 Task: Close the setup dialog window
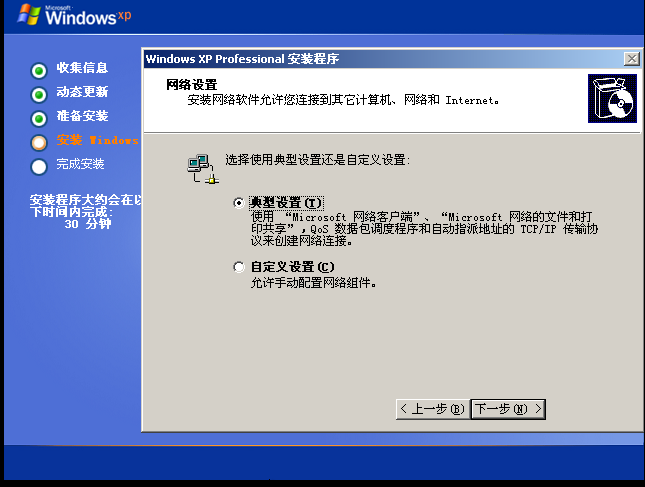[x=631, y=59]
